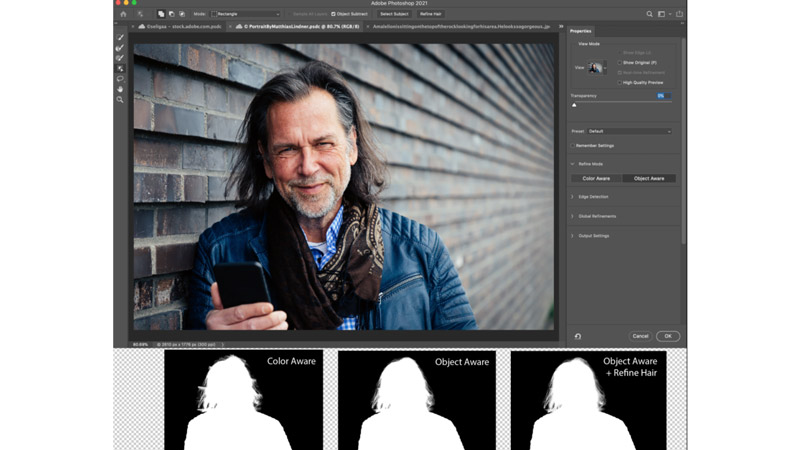Click the search magnifier icon top right
The height and width of the screenshot is (450, 800).
point(649,14)
